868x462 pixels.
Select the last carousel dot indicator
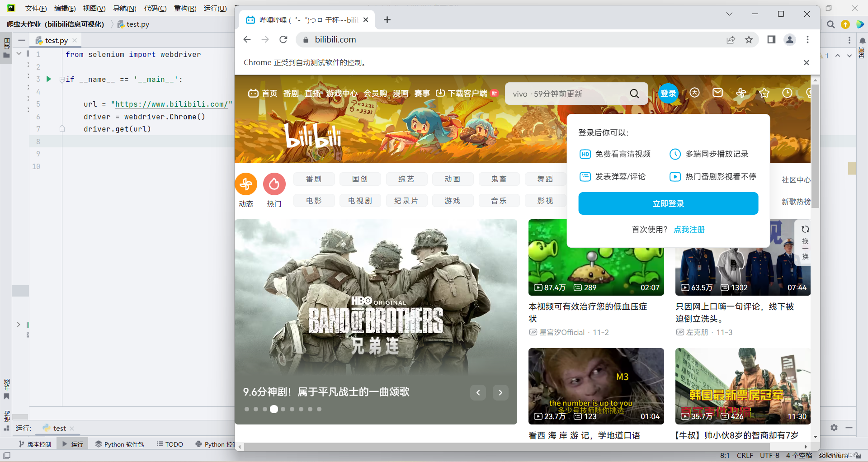click(x=319, y=409)
